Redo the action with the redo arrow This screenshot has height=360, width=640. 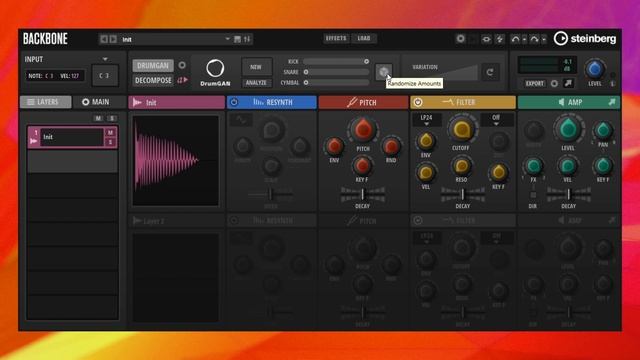click(x=534, y=39)
